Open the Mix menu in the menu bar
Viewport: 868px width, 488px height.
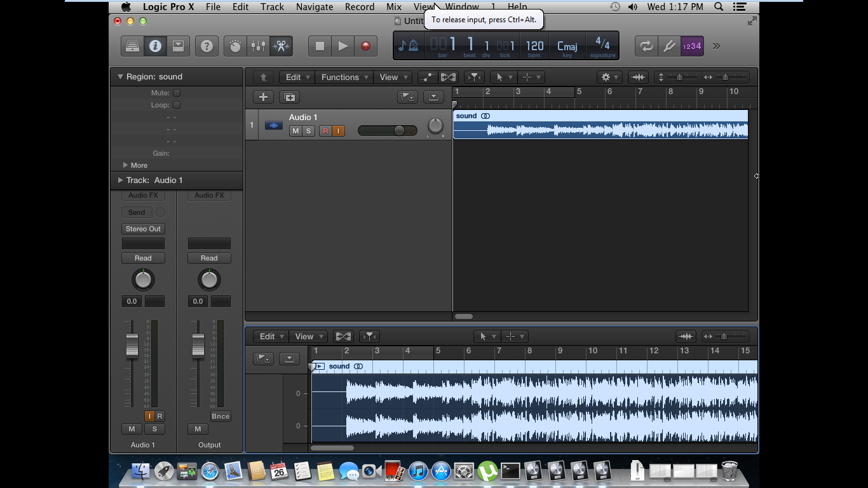[394, 7]
